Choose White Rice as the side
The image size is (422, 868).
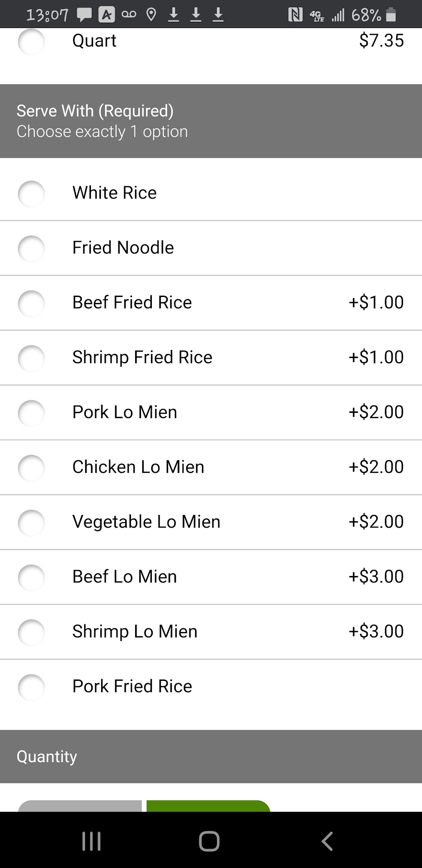coord(31,193)
